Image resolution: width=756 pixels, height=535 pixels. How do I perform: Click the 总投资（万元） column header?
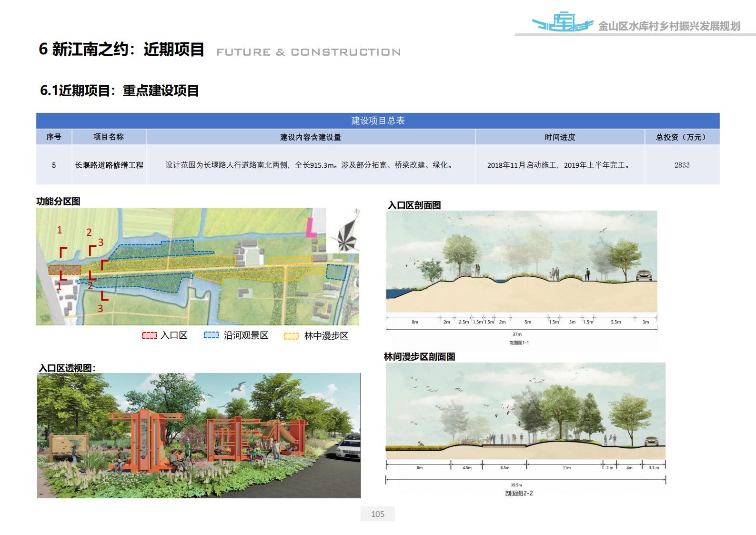(682, 137)
